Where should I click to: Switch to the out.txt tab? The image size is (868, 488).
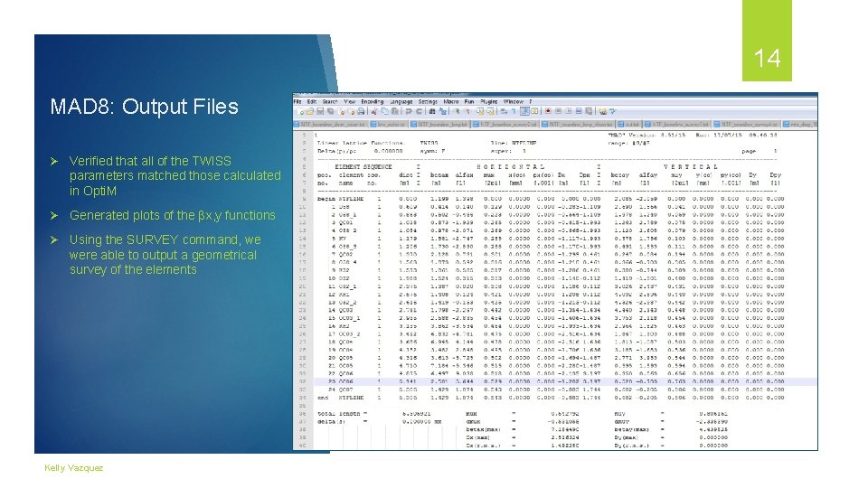[x=629, y=125]
